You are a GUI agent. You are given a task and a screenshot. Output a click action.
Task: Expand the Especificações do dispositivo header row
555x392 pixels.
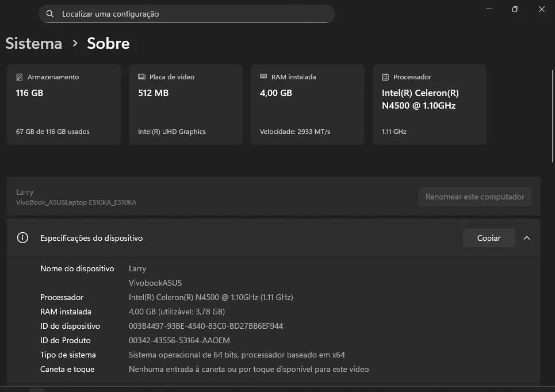click(274, 238)
